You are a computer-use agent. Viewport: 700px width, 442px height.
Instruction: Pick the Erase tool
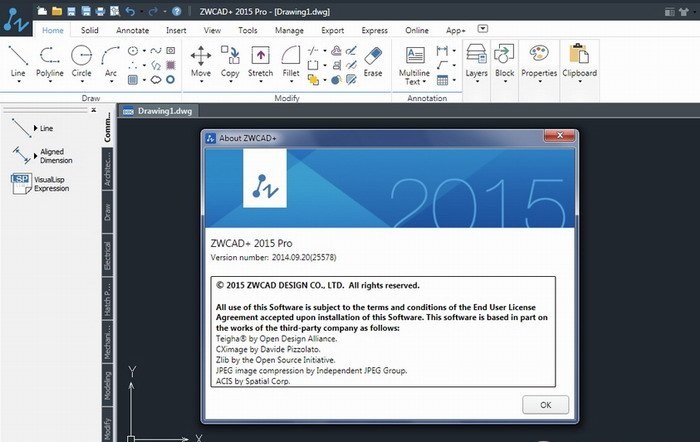[x=372, y=59]
